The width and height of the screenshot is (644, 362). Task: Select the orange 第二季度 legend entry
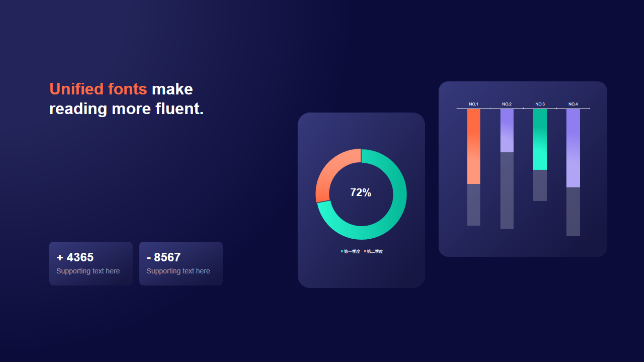click(x=373, y=251)
